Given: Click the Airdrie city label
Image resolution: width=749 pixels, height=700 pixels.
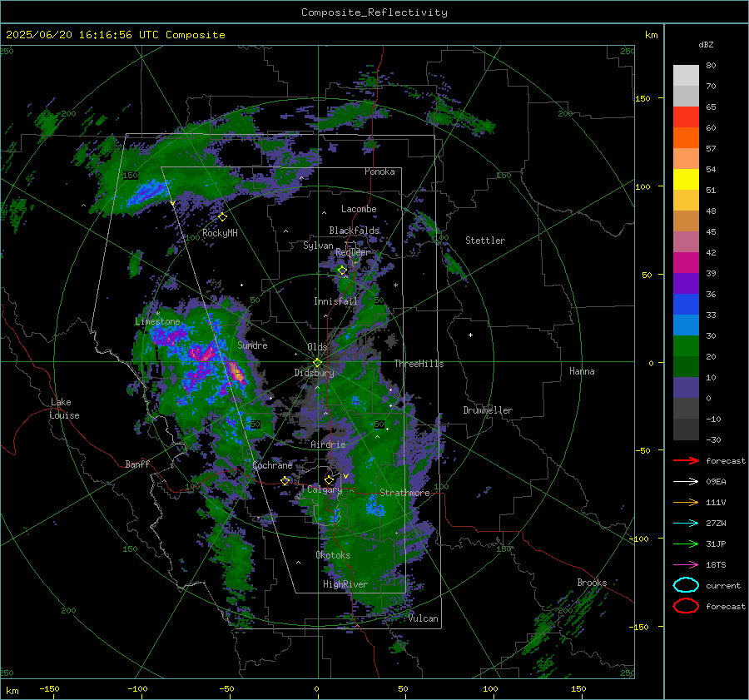Looking at the screenshot, I should click(328, 444).
